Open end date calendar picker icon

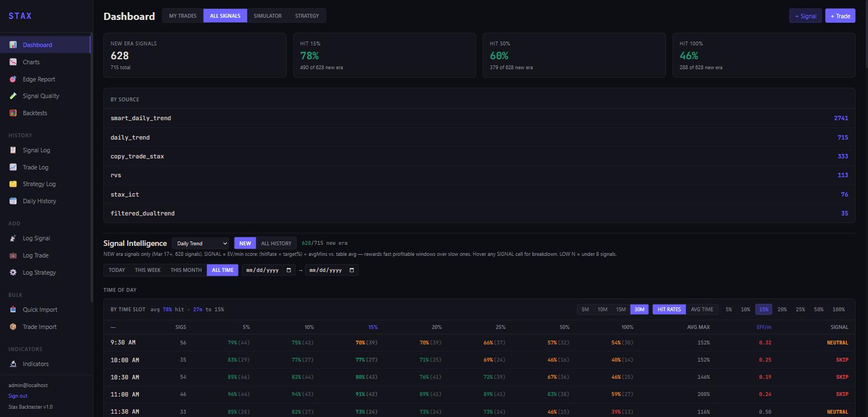[352, 270]
